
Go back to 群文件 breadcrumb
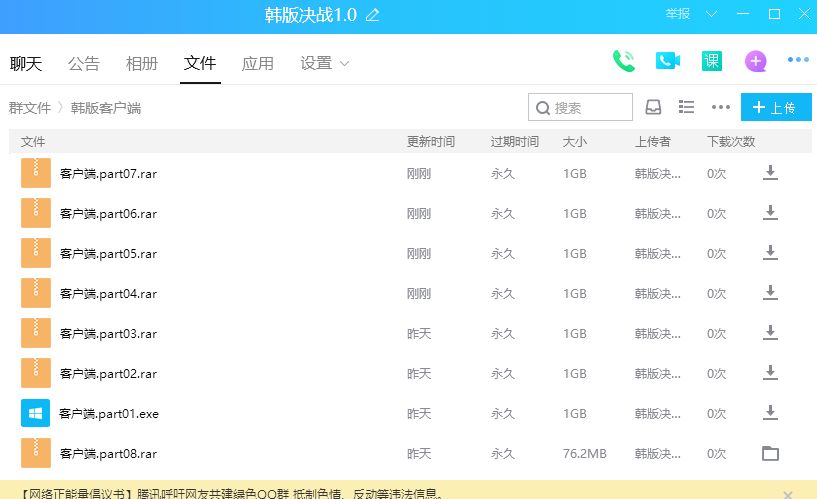tap(29, 108)
